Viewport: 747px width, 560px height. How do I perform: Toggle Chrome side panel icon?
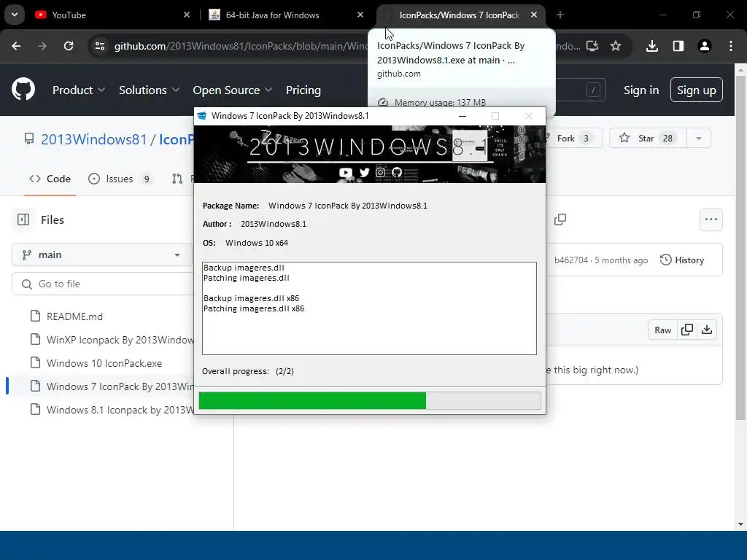point(678,46)
